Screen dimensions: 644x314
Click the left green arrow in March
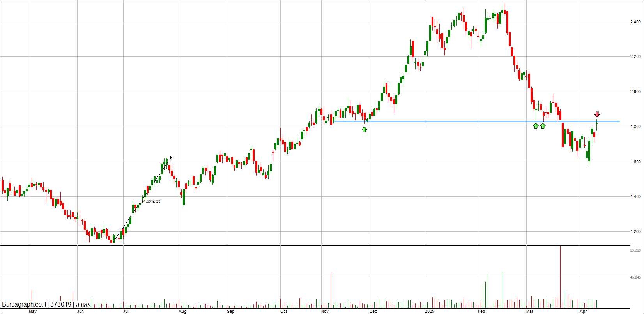click(x=536, y=126)
